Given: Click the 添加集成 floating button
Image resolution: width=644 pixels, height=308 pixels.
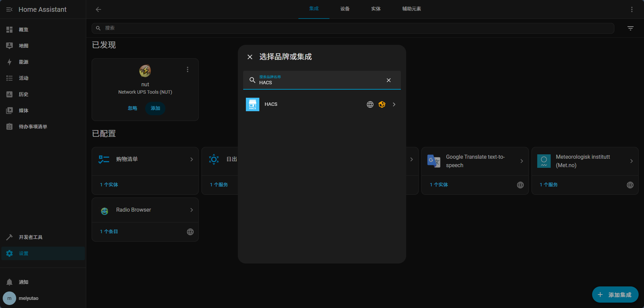Looking at the screenshot, I should 615,295.
